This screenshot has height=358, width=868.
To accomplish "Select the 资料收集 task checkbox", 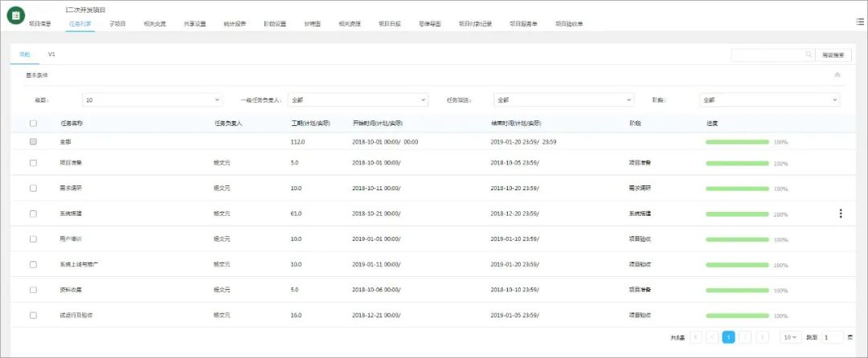I will click(33, 290).
